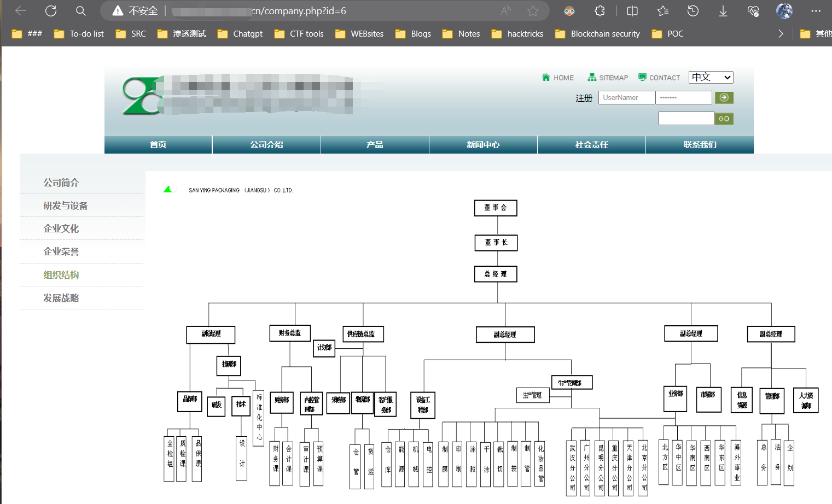The height and width of the screenshot is (504, 832).
Task: Select 发展战略 in the sidebar
Action: click(x=61, y=298)
